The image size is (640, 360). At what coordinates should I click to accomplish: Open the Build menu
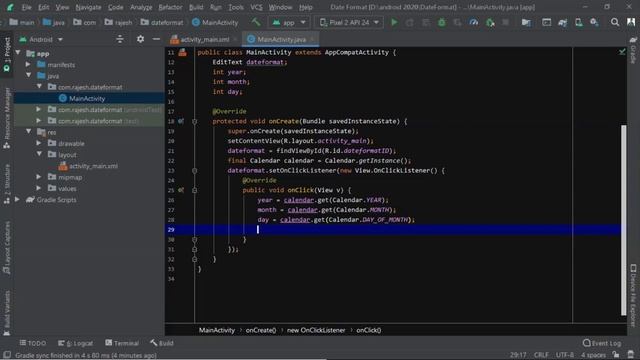click(x=196, y=7)
